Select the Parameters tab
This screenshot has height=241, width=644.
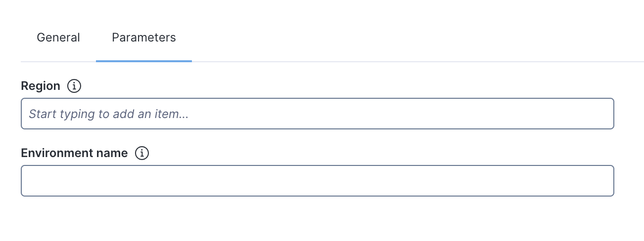coord(143,38)
